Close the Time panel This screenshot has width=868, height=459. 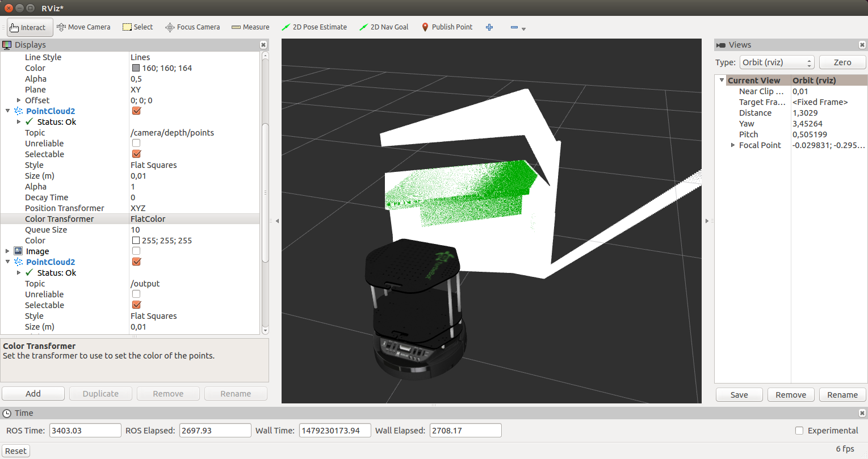(x=862, y=413)
